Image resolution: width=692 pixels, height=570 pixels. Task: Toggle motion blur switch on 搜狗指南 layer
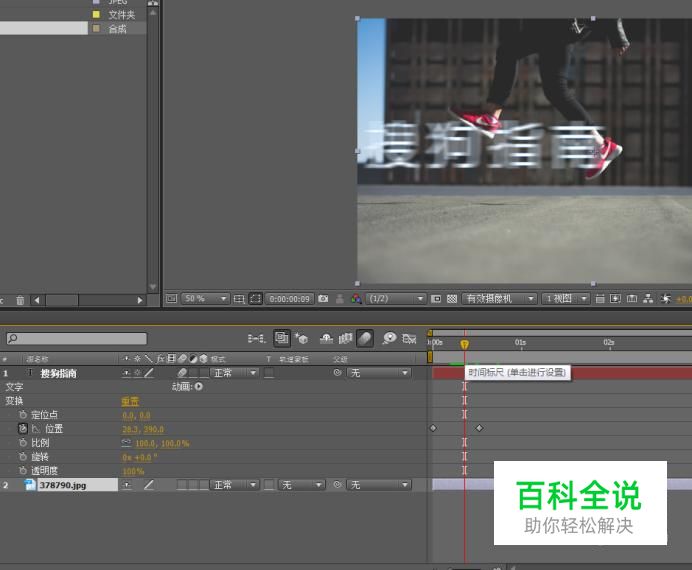point(182,373)
